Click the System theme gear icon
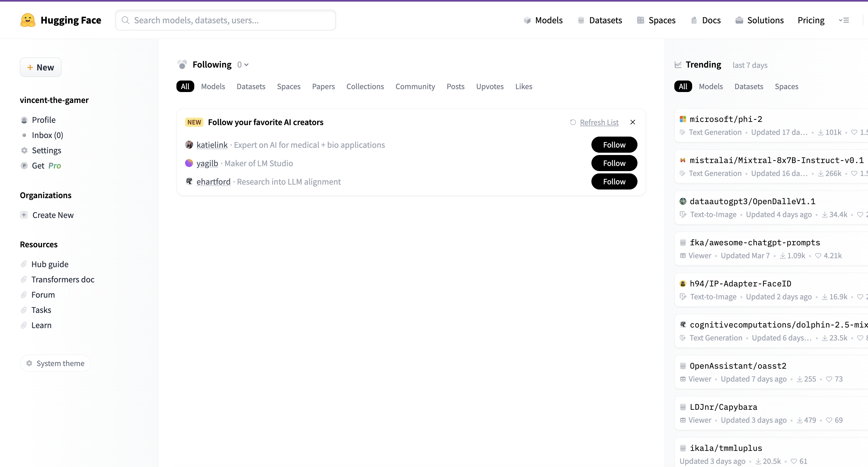 point(29,363)
